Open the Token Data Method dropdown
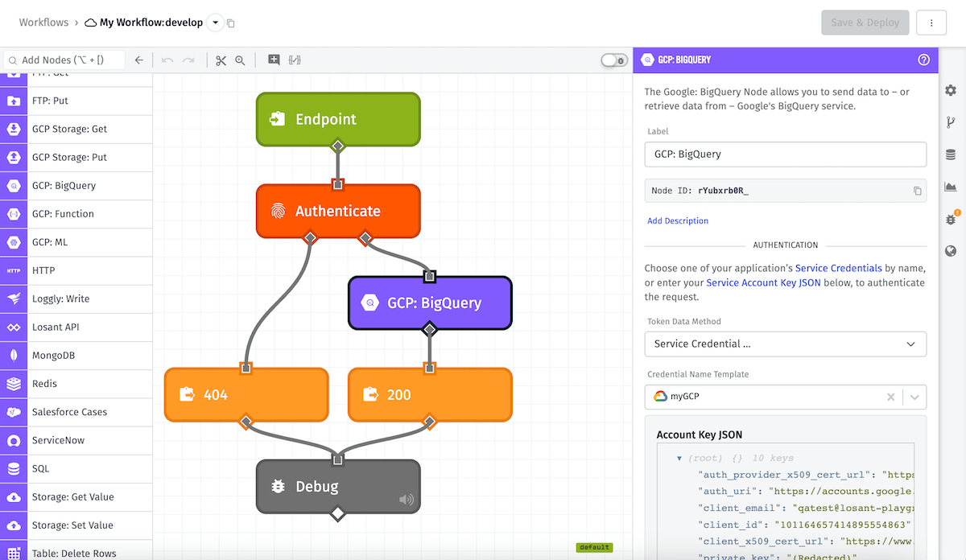The image size is (966, 560). click(x=786, y=344)
